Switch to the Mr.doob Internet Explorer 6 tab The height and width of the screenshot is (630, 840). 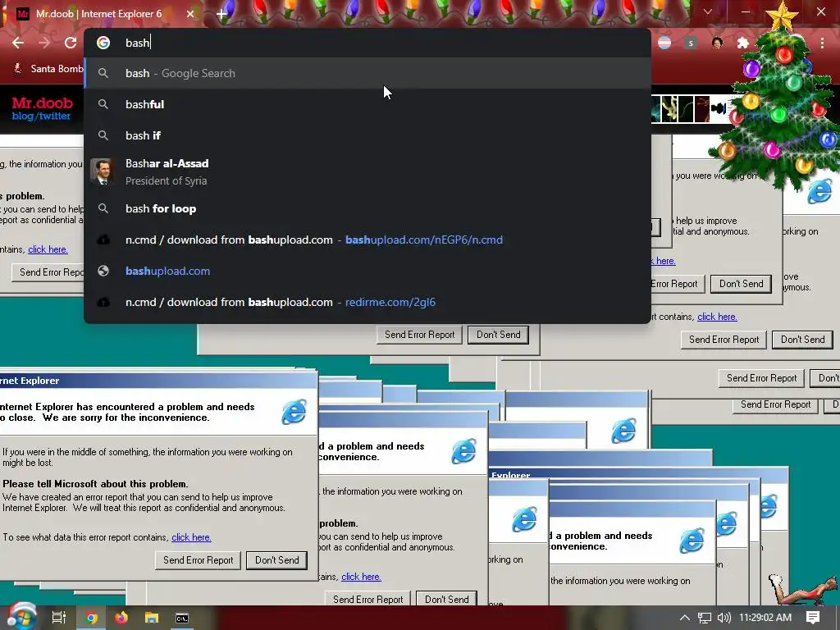point(104,14)
